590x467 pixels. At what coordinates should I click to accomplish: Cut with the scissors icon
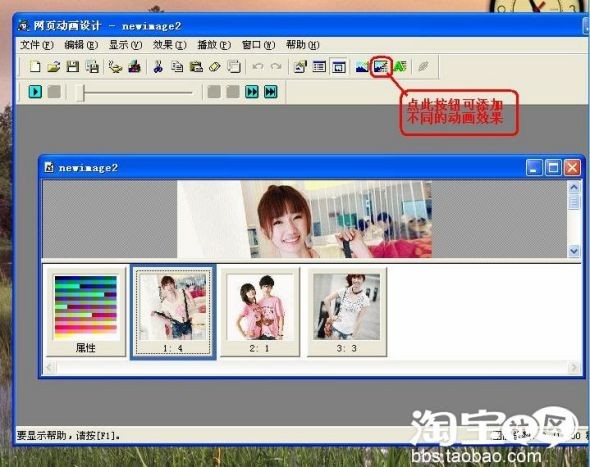158,67
